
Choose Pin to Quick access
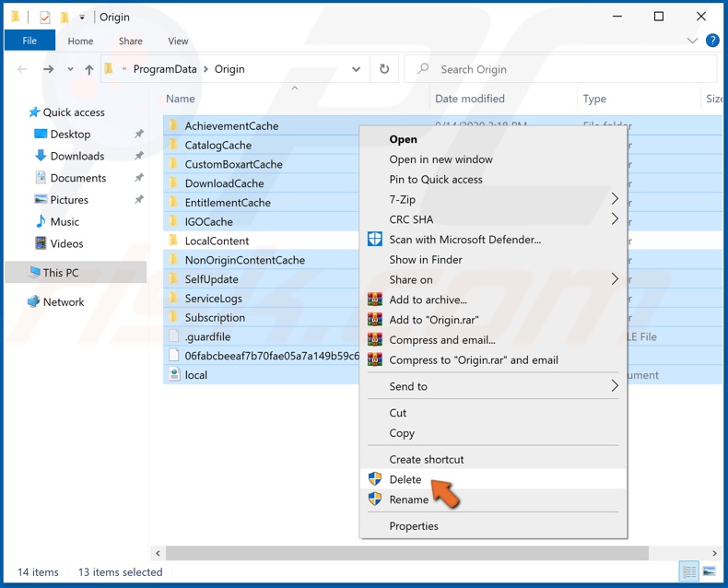pos(493,180)
